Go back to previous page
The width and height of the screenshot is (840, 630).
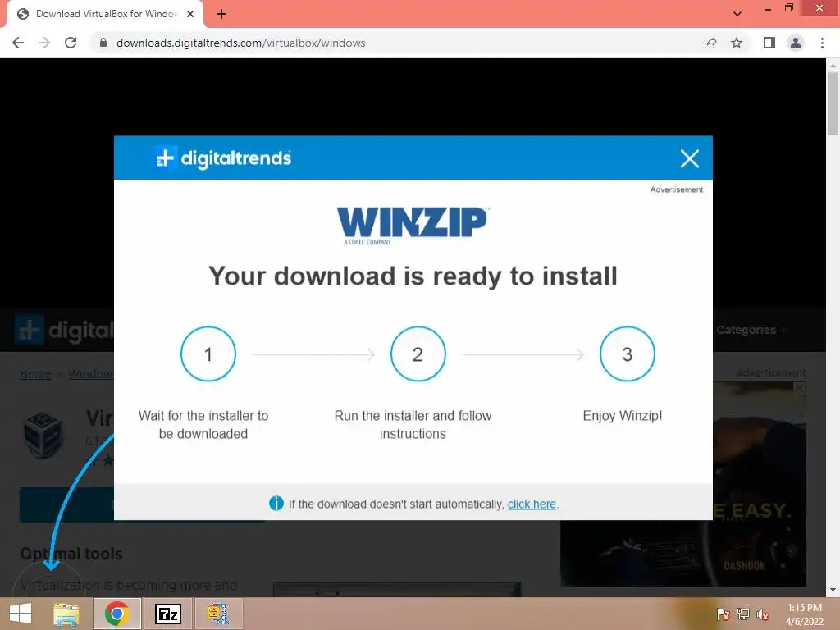[x=18, y=43]
